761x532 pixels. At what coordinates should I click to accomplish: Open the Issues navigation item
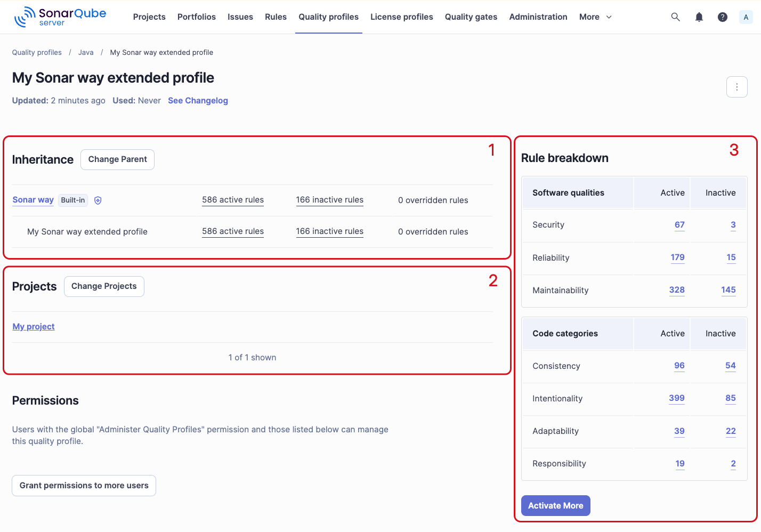(x=240, y=17)
